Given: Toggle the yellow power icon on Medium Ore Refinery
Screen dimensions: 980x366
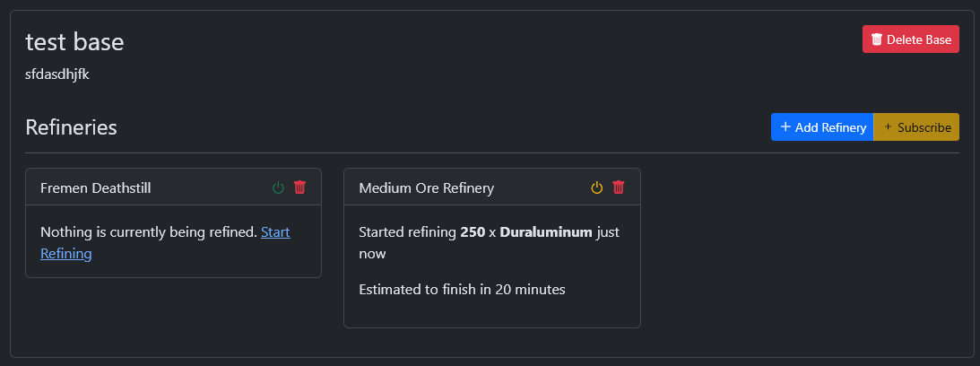Looking at the screenshot, I should [597, 187].
